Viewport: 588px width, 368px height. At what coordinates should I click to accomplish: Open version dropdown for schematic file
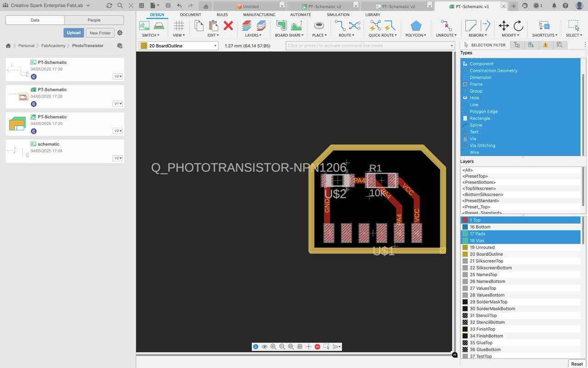[x=118, y=158]
